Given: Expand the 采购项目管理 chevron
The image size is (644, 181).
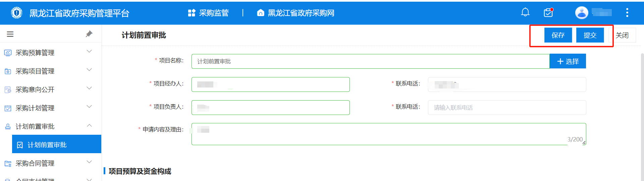Looking at the screenshot, I should (x=89, y=70).
